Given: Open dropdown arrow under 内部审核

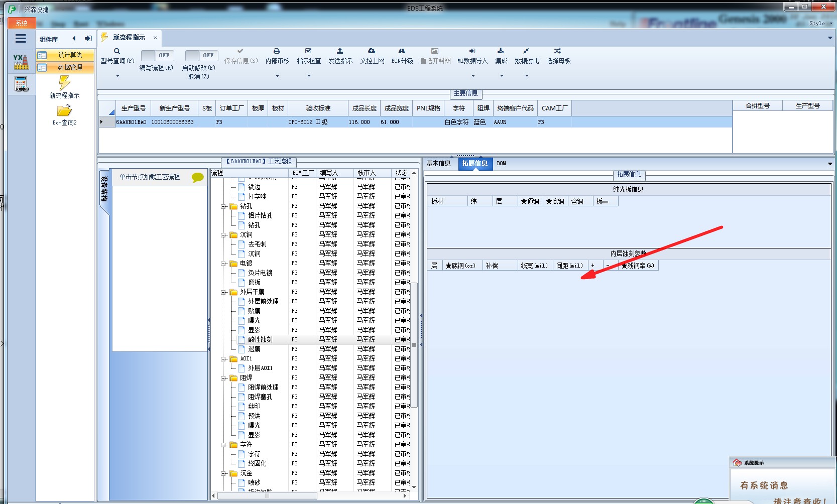Looking at the screenshot, I should pos(277,76).
